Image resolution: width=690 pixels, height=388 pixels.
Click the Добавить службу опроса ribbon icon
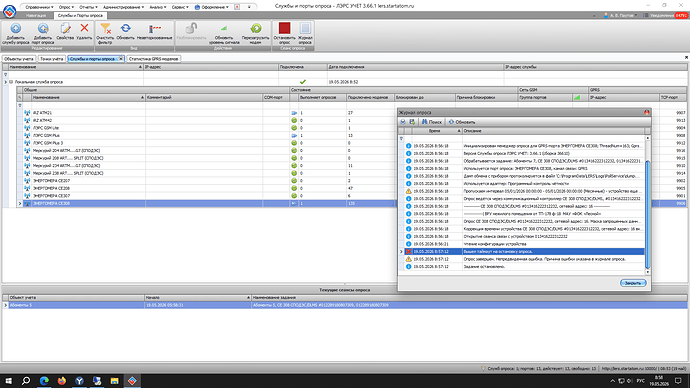click(x=16, y=29)
